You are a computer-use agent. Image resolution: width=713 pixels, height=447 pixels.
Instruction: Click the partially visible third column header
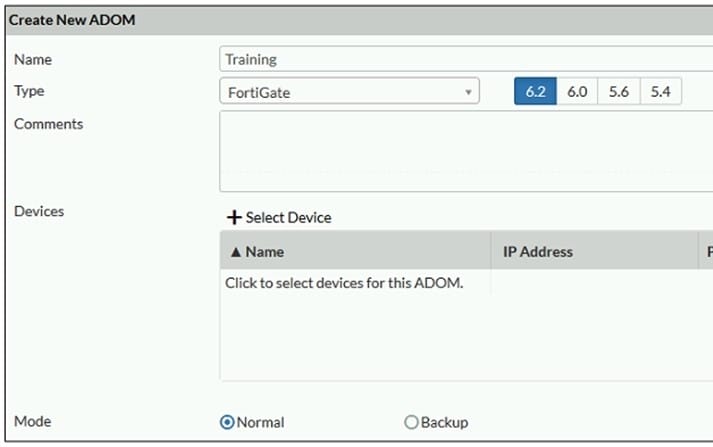point(708,252)
